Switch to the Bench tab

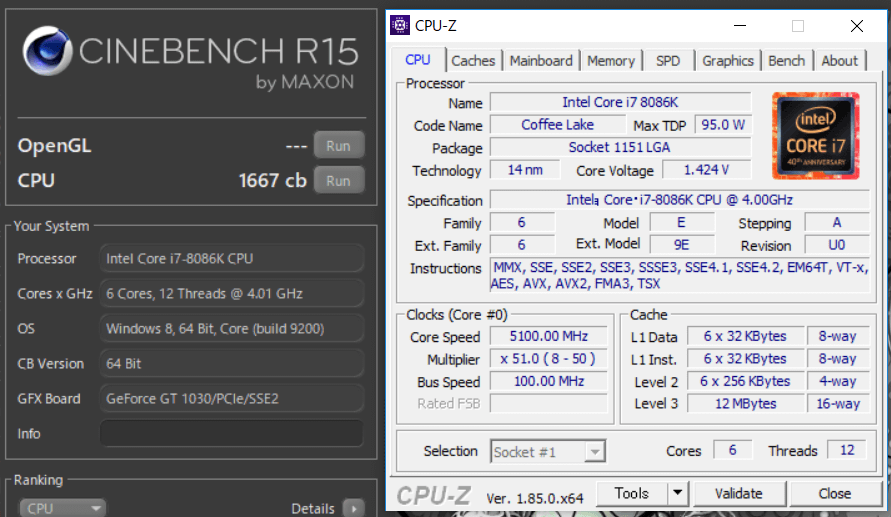[x=786, y=61]
